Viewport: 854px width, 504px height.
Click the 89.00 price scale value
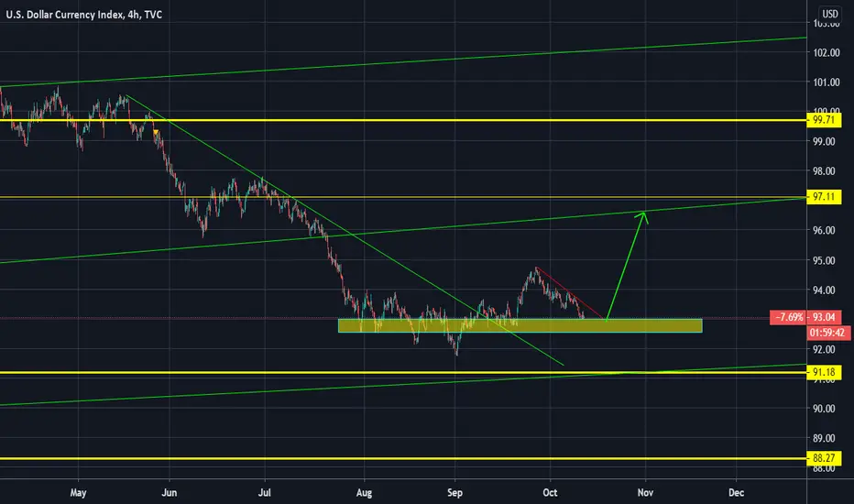(x=824, y=438)
